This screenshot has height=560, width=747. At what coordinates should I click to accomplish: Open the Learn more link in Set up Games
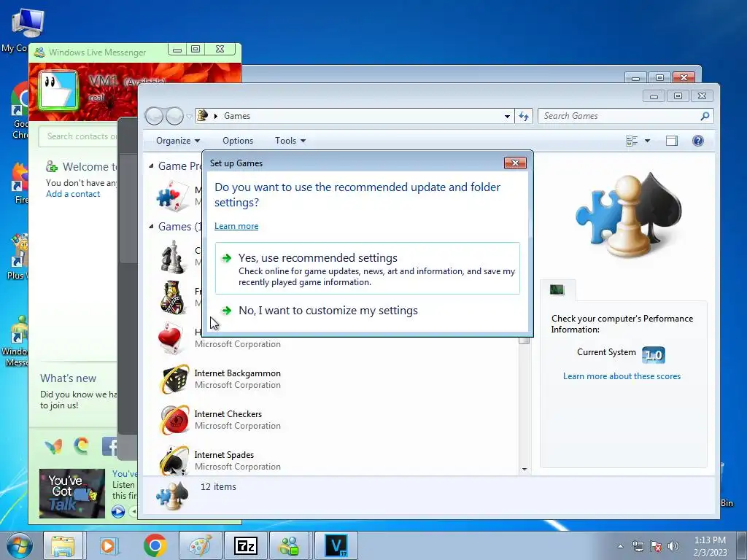tap(236, 226)
